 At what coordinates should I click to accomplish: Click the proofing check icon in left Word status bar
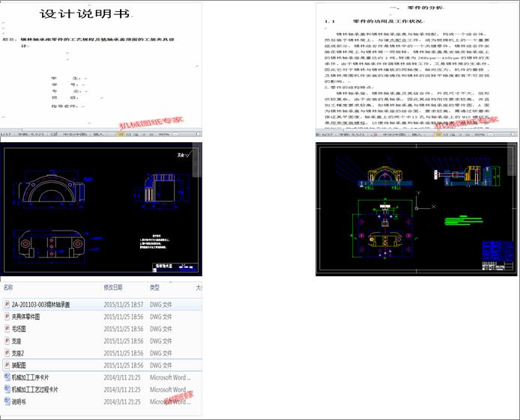click(54, 134)
